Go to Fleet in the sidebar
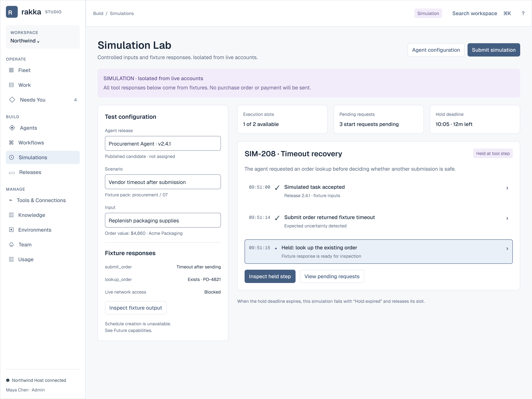The height and width of the screenshot is (399, 532). pos(43,70)
